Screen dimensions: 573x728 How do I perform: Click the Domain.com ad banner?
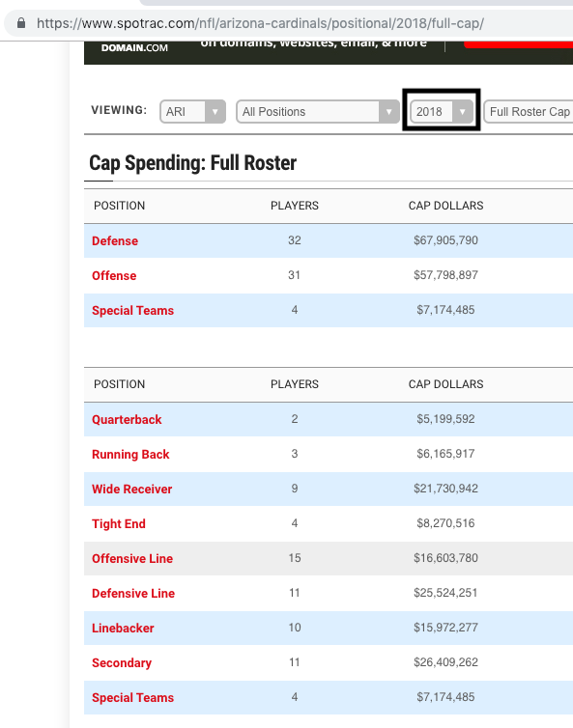pyautogui.click(x=329, y=52)
